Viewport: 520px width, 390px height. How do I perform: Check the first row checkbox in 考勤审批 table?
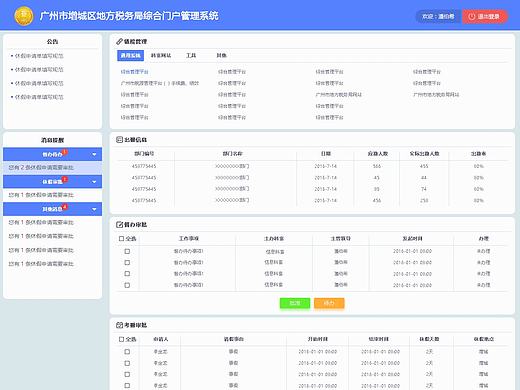127,352
